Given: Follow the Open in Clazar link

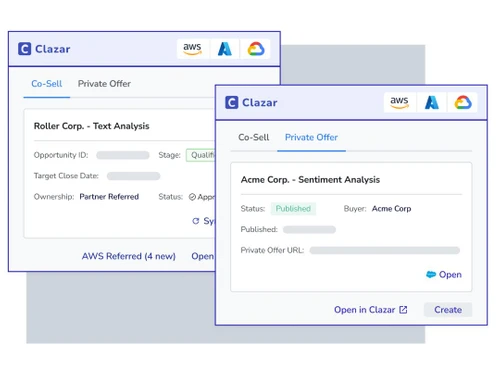Looking at the screenshot, I should point(371,310).
